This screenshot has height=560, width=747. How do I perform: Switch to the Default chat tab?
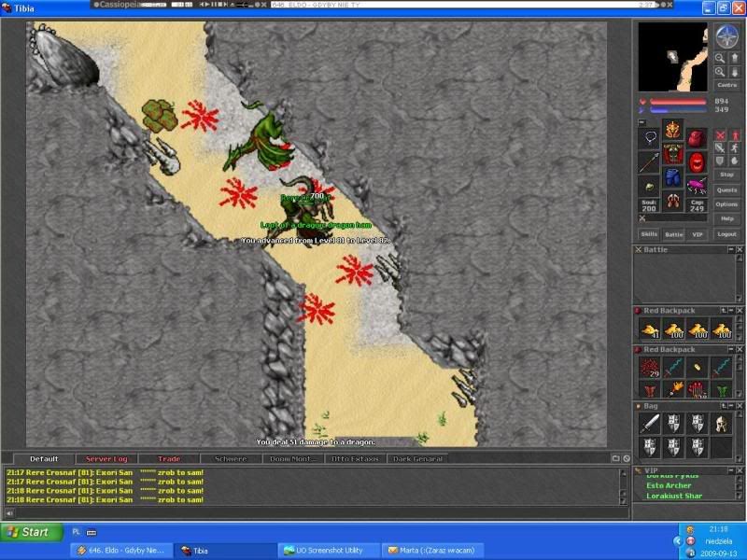tap(44, 459)
